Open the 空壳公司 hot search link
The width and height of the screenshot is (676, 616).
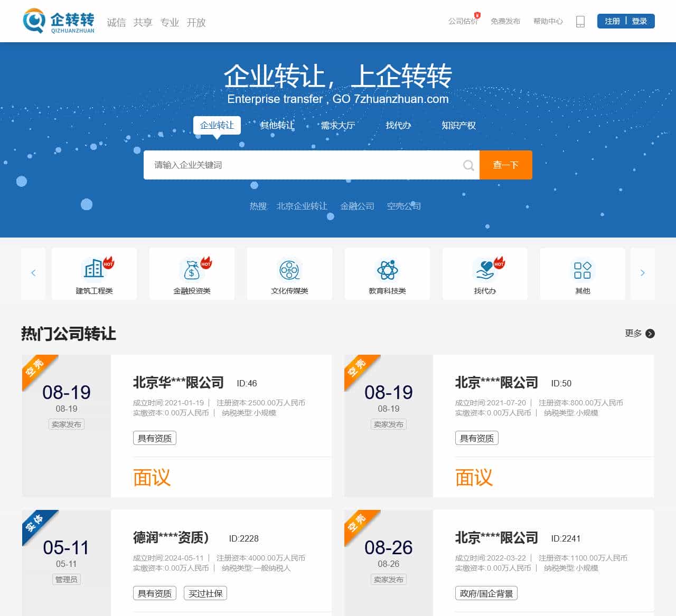[403, 206]
